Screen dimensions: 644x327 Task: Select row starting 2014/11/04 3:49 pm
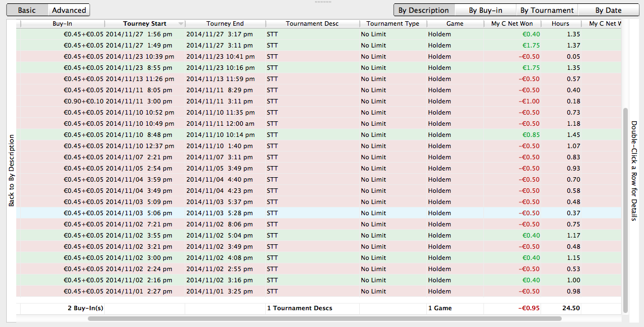319,191
